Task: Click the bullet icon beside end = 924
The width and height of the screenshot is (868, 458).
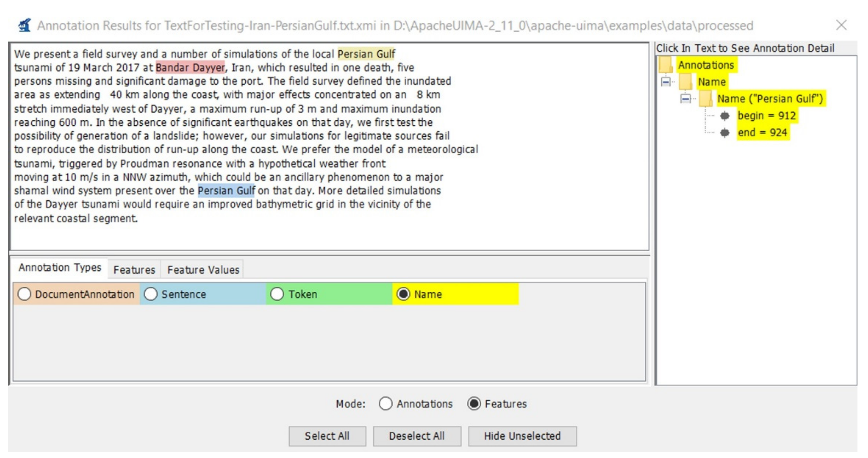Action: [725, 132]
